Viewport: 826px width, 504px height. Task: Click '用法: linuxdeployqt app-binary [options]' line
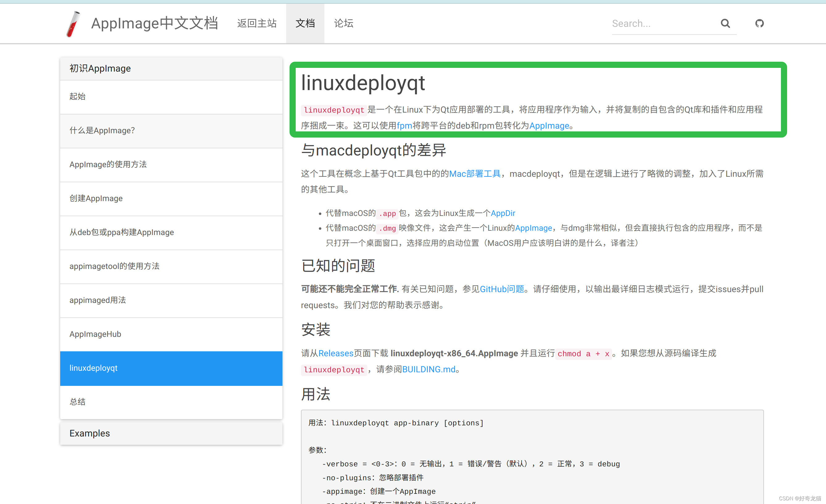point(396,423)
